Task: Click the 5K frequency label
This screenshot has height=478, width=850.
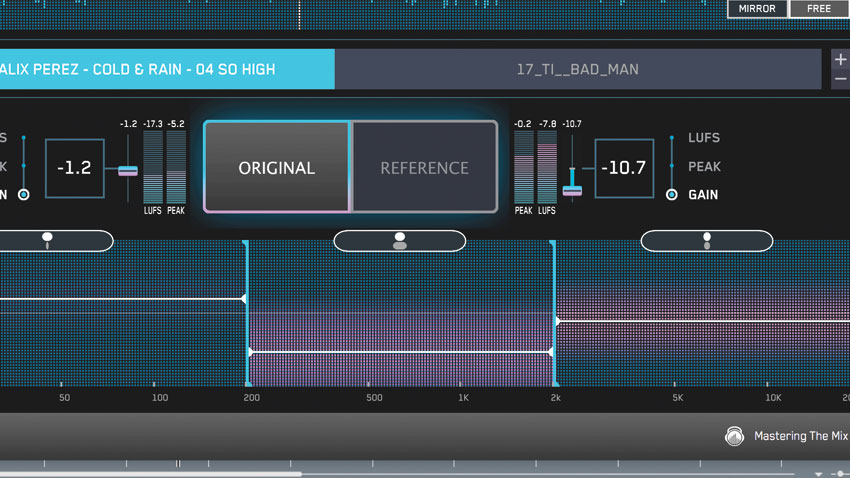Action: tap(678, 398)
